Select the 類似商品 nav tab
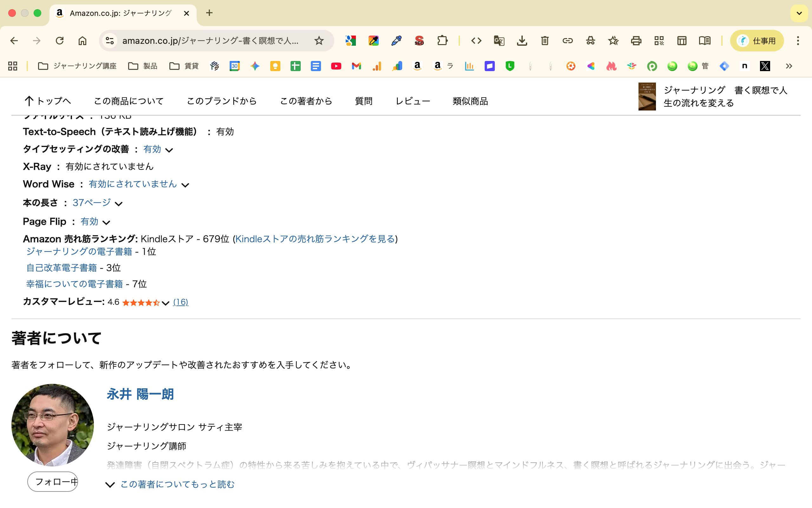 [x=470, y=101]
